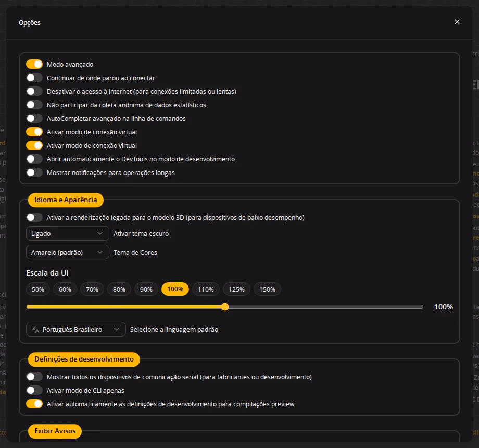The height and width of the screenshot is (448, 479).
Task: Toggle Abrir automaticamente o DevTools switch
Action: click(34, 159)
